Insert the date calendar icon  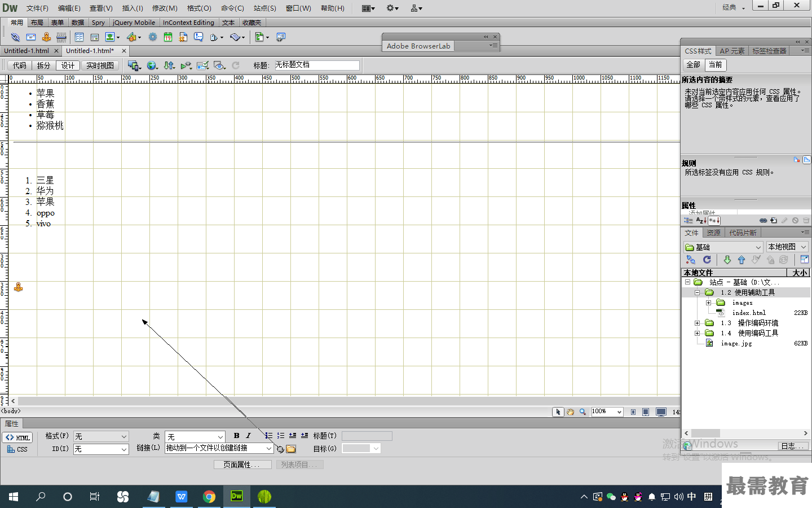[x=168, y=37]
